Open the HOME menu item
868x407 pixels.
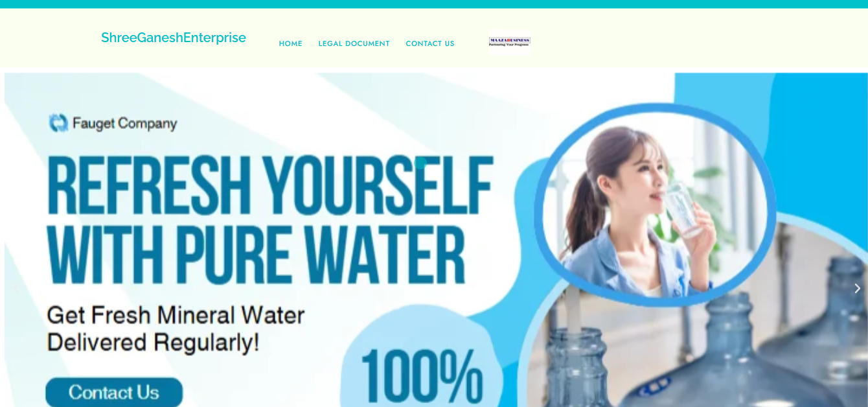click(x=290, y=43)
